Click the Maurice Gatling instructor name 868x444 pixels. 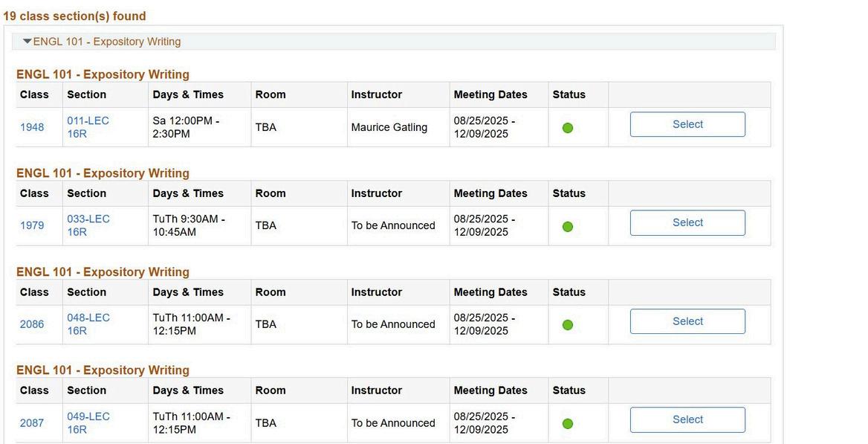[389, 127]
